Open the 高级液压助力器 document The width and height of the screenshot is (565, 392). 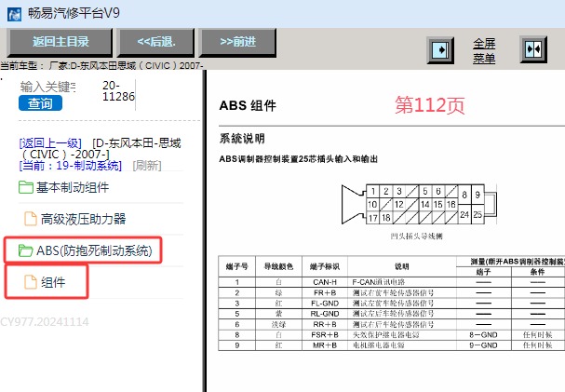click(x=83, y=219)
